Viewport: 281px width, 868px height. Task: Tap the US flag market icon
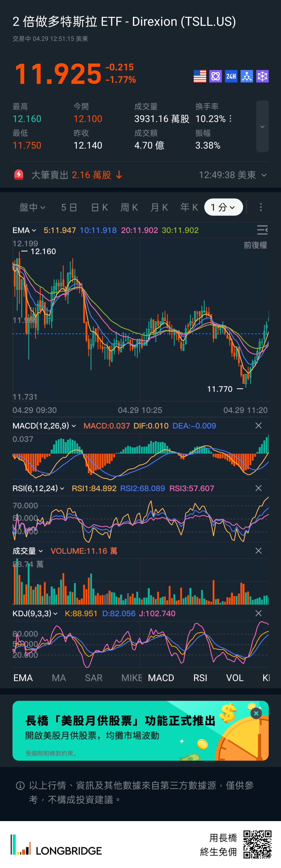tap(200, 76)
